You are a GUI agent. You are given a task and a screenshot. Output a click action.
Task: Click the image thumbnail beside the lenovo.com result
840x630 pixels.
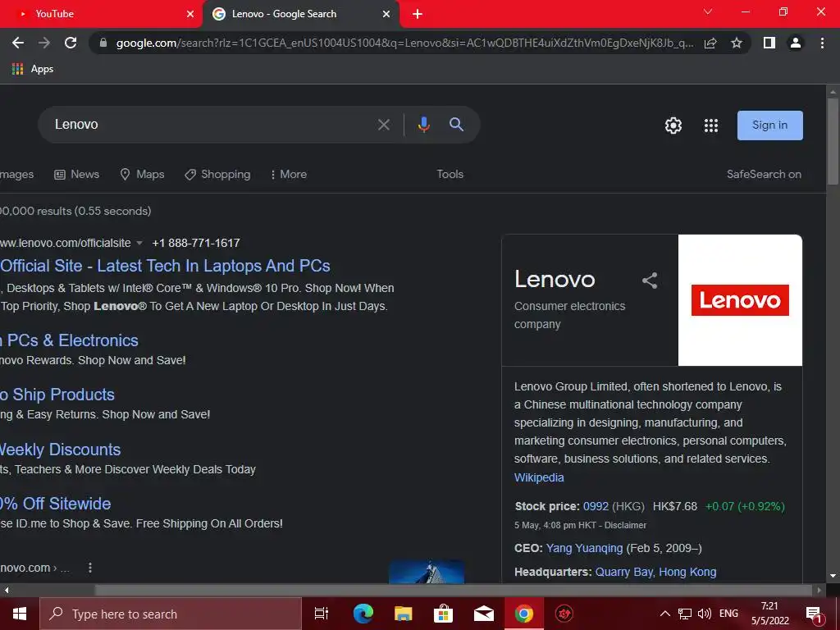(x=427, y=572)
